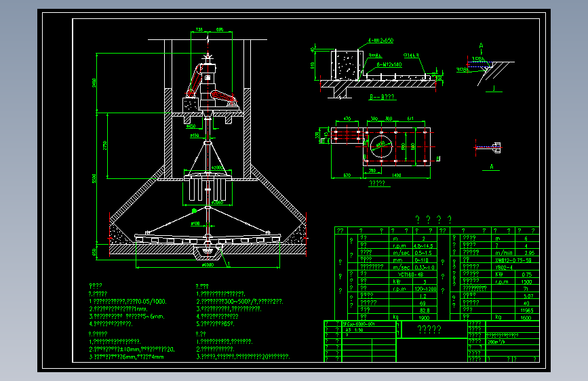Image resolution: width=588 pixels, height=381 pixels.
Task: Click the 2.95 m/min value
Action: click(x=529, y=253)
